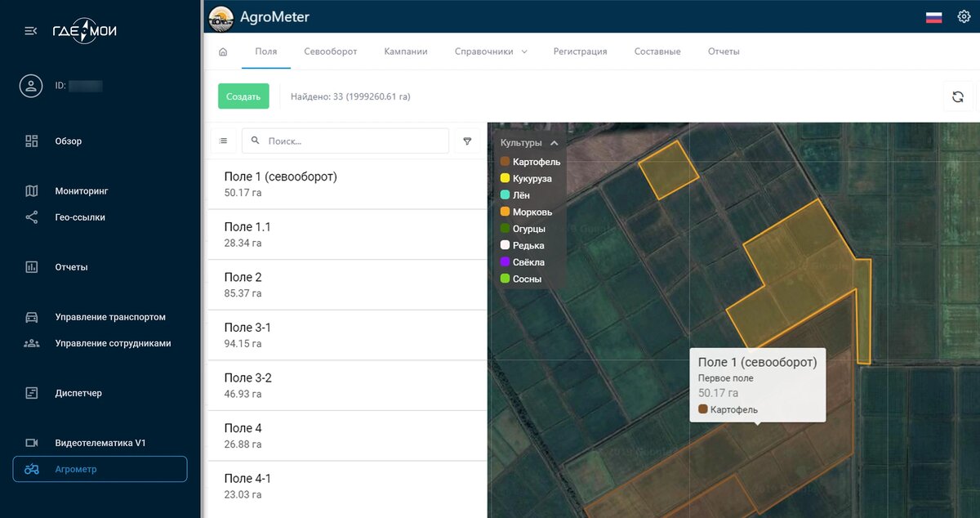Collapse the left sidebar menu icon
The image size is (980, 518).
(x=31, y=31)
